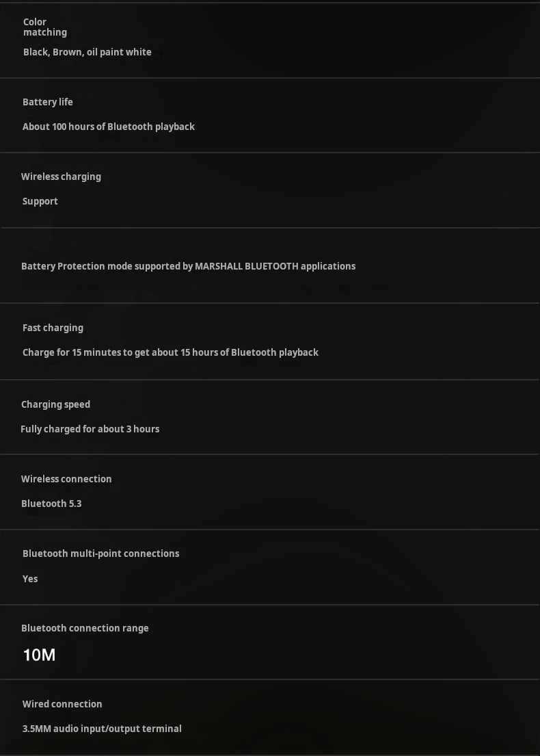Select 'Fully charged for about 3 hours'
This screenshot has width=540, height=756.
coord(90,429)
